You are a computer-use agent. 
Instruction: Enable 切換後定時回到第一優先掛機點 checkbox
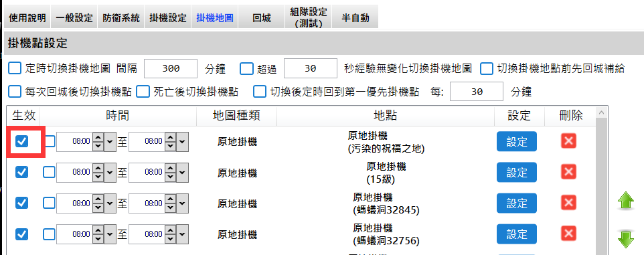(x=260, y=91)
